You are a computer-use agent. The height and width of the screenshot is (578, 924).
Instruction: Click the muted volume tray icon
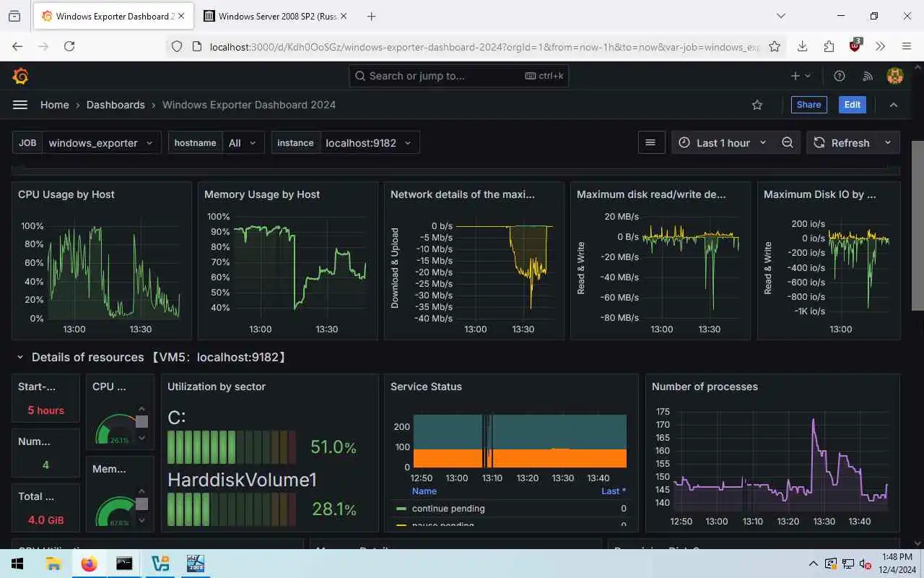coord(866,564)
